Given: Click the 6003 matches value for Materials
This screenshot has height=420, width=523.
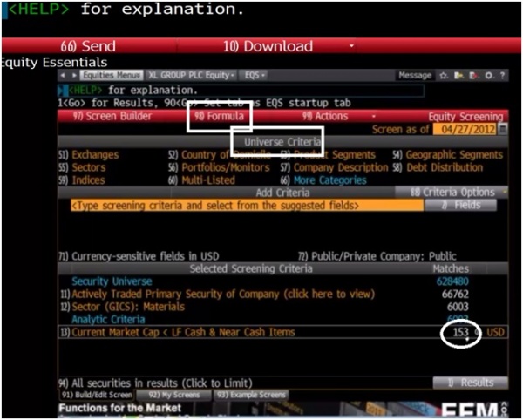Looking at the screenshot, I should click(x=458, y=307).
